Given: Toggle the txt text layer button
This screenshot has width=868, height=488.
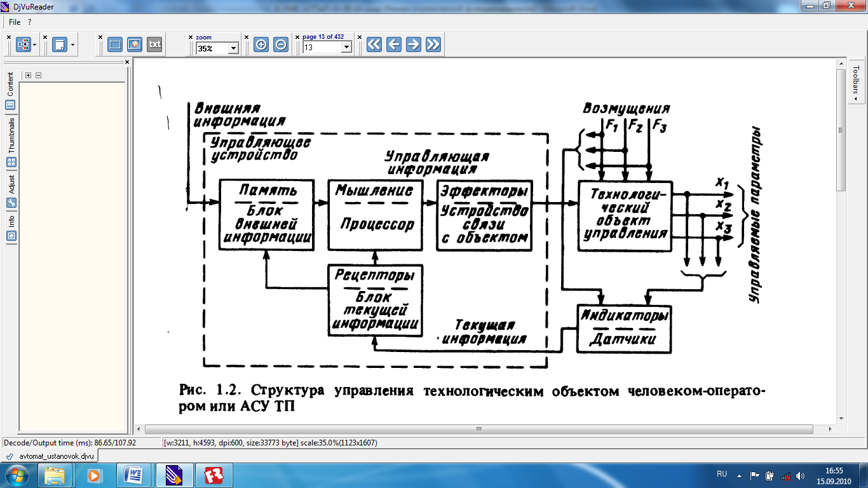Looking at the screenshot, I should pyautogui.click(x=154, y=44).
